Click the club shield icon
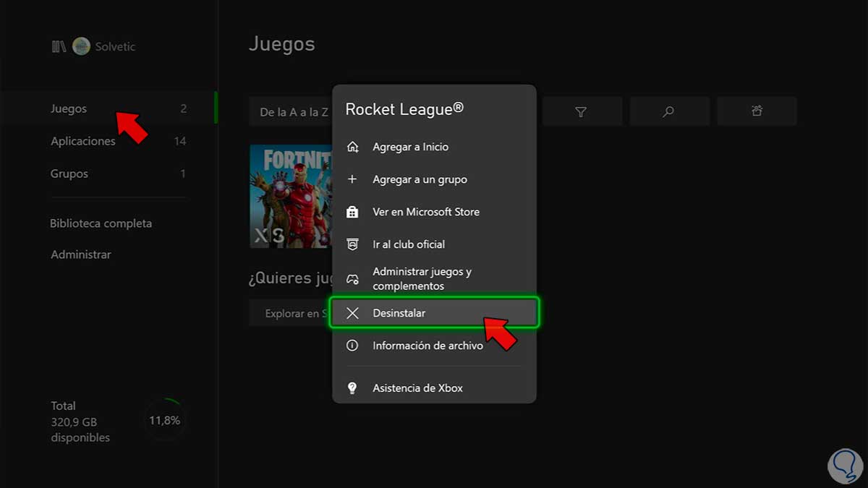 pos(352,244)
